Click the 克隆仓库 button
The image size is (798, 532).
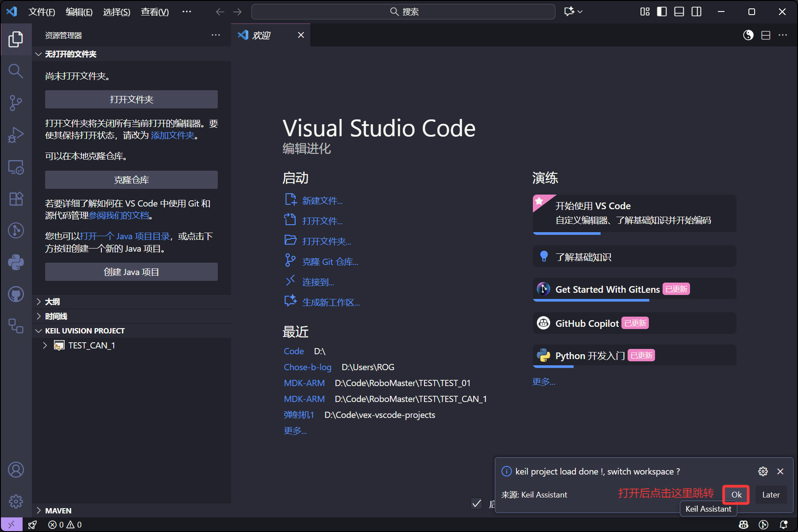[131, 180]
